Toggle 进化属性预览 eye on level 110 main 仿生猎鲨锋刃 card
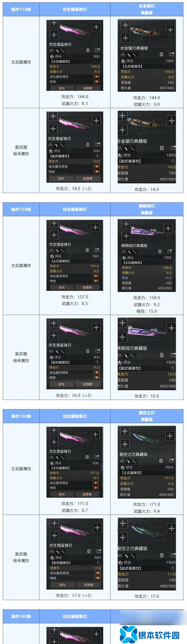187x644 pixels. point(97,76)
